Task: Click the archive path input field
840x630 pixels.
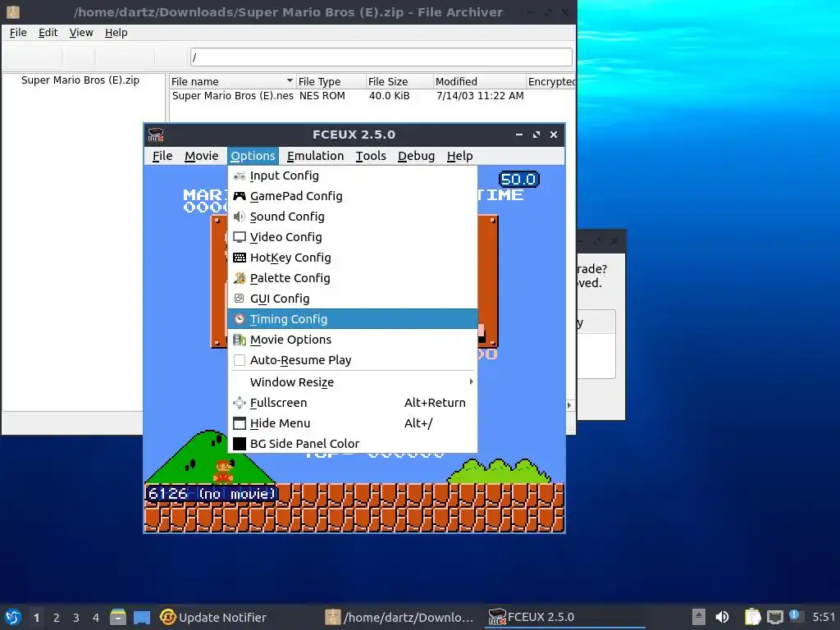Action: click(381, 57)
